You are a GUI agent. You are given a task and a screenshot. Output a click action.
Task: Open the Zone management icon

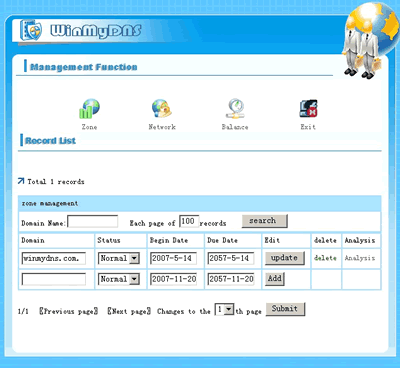pyautogui.click(x=89, y=109)
